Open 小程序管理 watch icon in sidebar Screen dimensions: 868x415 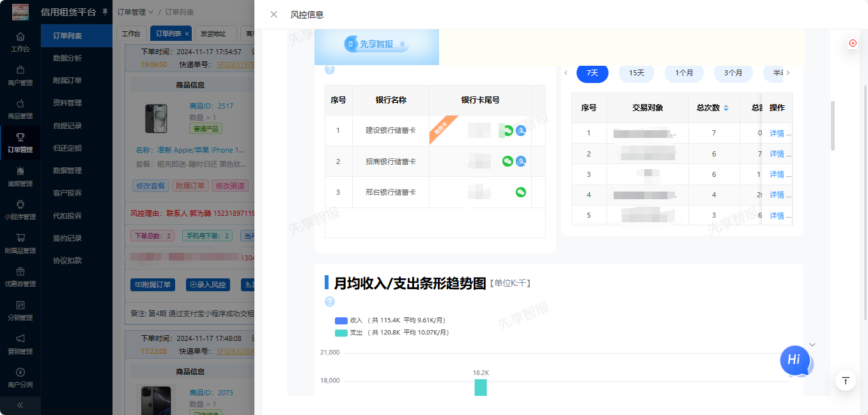coord(20,204)
